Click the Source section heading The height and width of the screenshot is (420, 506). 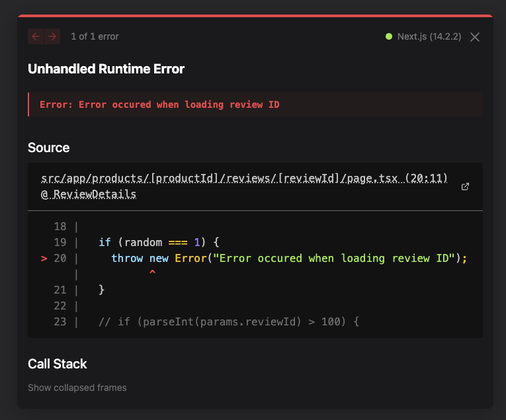coord(49,147)
